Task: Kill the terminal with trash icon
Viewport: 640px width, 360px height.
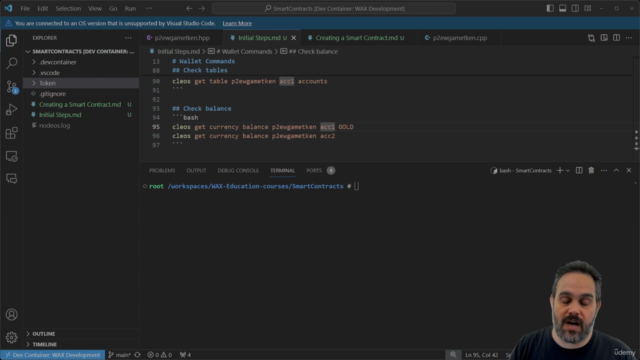Action: [591, 171]
